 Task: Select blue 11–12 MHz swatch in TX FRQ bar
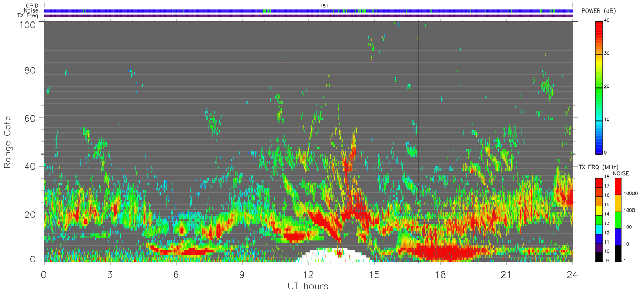(x=599, y=238)
